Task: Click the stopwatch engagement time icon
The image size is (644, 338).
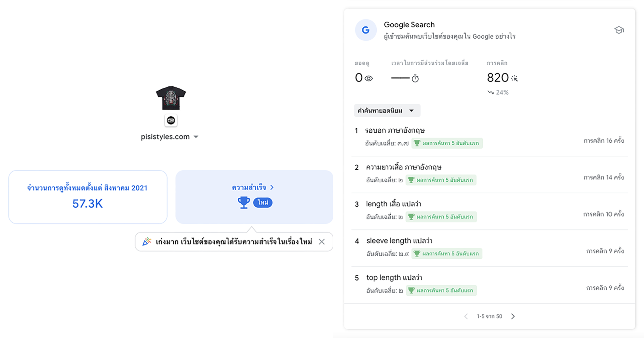Action: point(415,78)
